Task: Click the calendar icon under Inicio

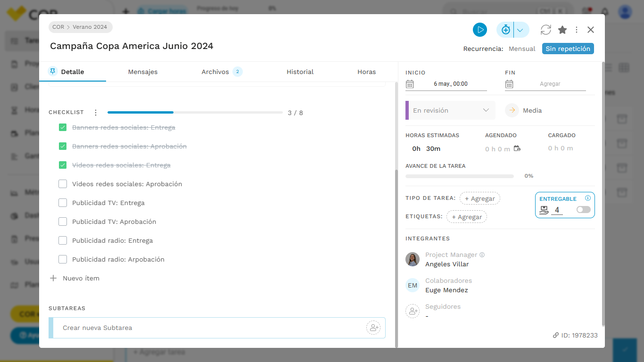Action: [x=410, y=84]
